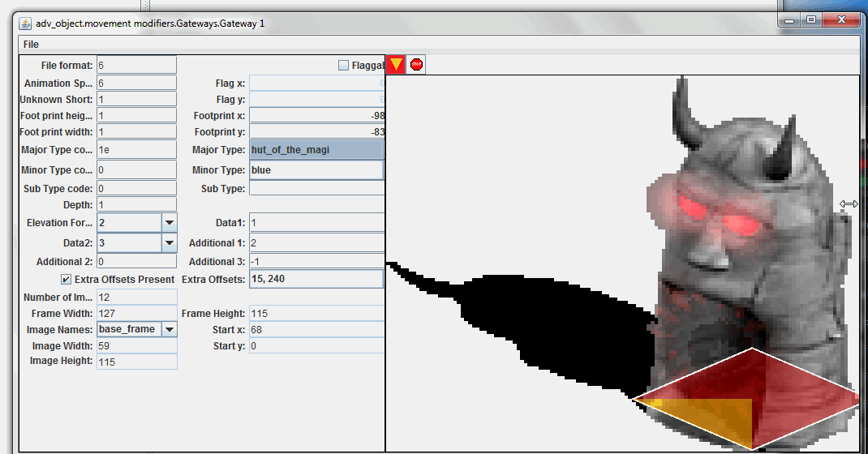Click the Image Height value 115
The image size is (868, 454).
point(137,362)
